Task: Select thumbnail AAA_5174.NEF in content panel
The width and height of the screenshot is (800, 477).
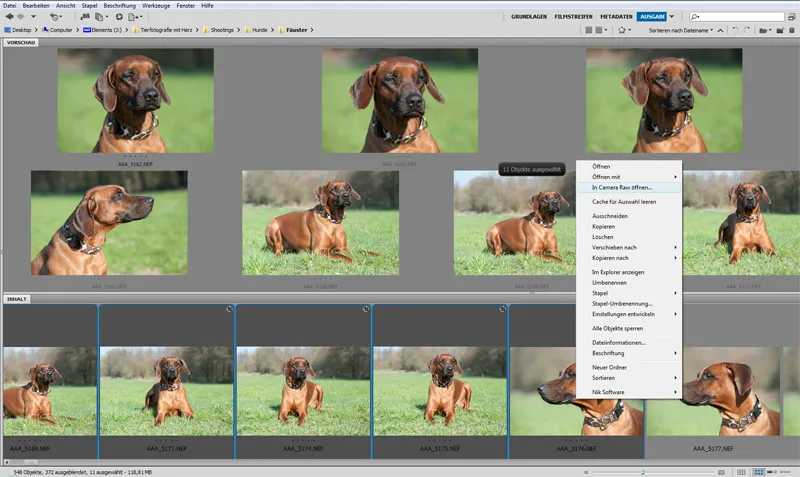Action: [x=303, y=391]
